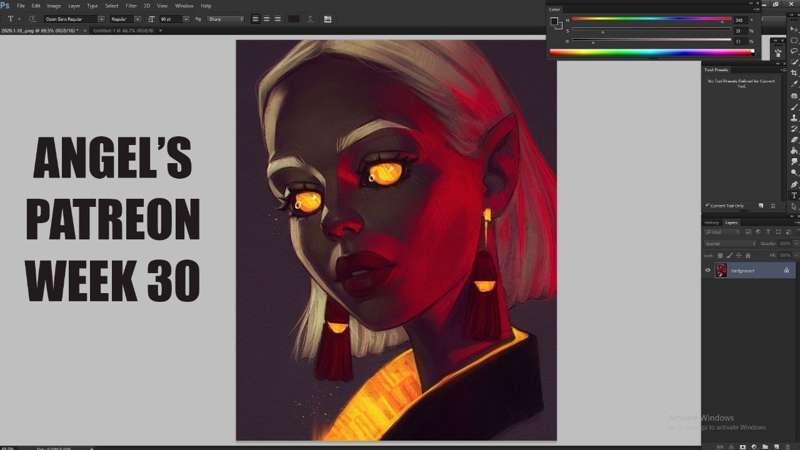Viewport: 800px width, 450px height.
Task: Add layer mask in Layers panel
Action: click(743, 446)
